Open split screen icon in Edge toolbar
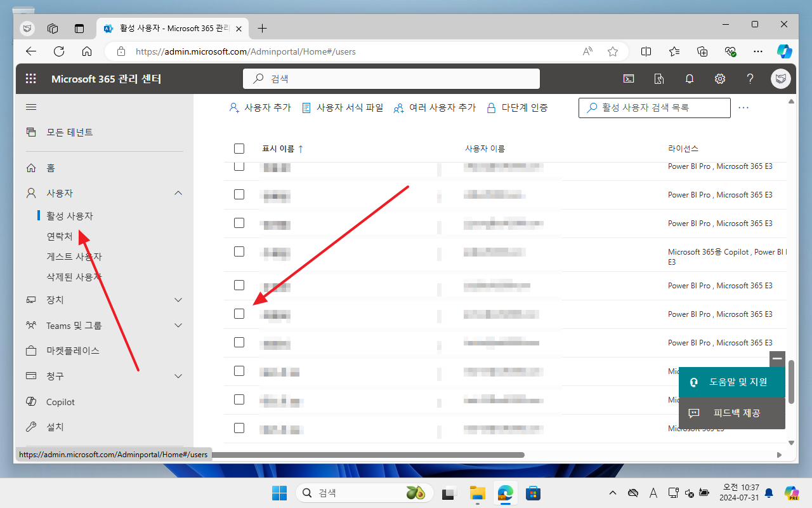This screenshot has height=508, width=812. click(x=646, y=51)
